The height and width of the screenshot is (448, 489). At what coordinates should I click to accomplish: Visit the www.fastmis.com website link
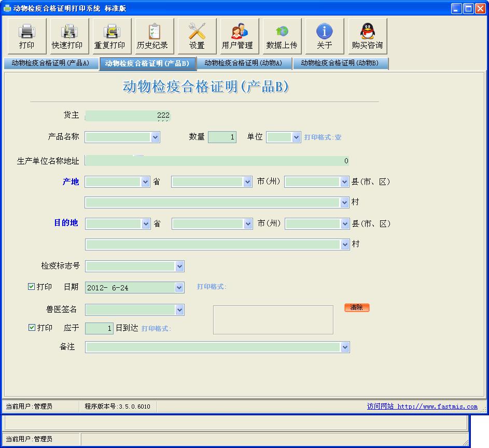click(x=422, y=407)
